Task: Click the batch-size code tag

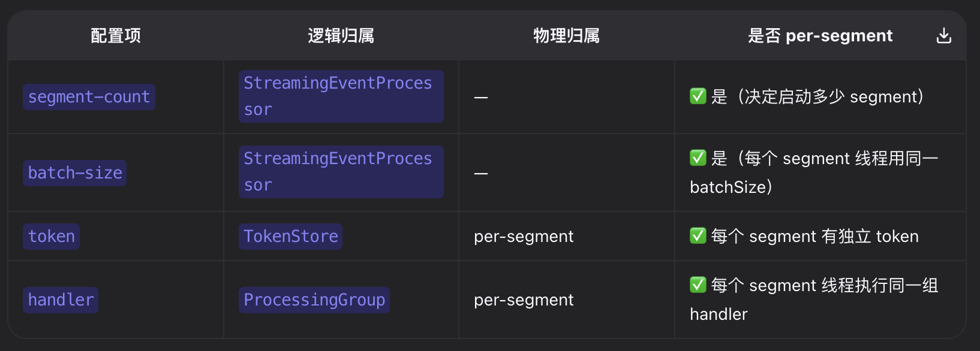Action: point(75,173)
